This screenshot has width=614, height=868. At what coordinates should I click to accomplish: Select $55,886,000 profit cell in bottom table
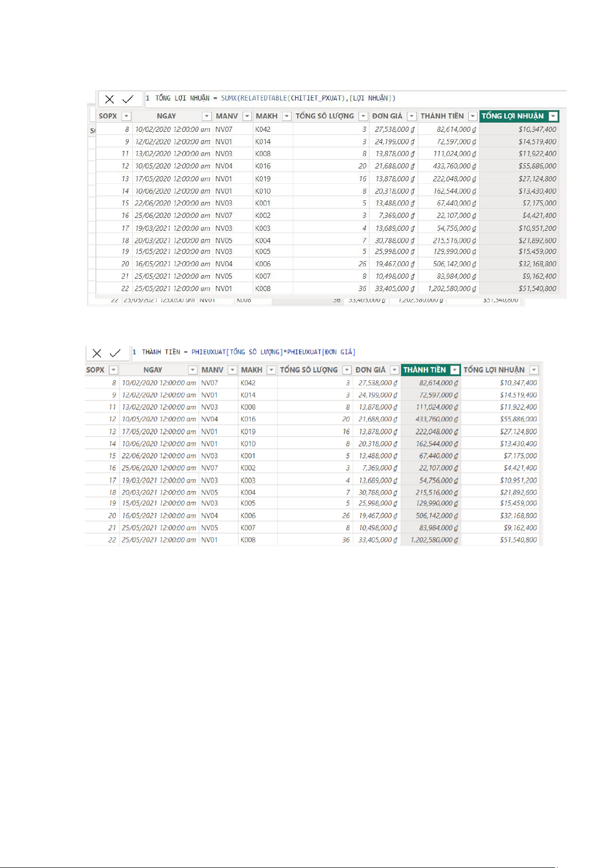[x=518, y=419]
